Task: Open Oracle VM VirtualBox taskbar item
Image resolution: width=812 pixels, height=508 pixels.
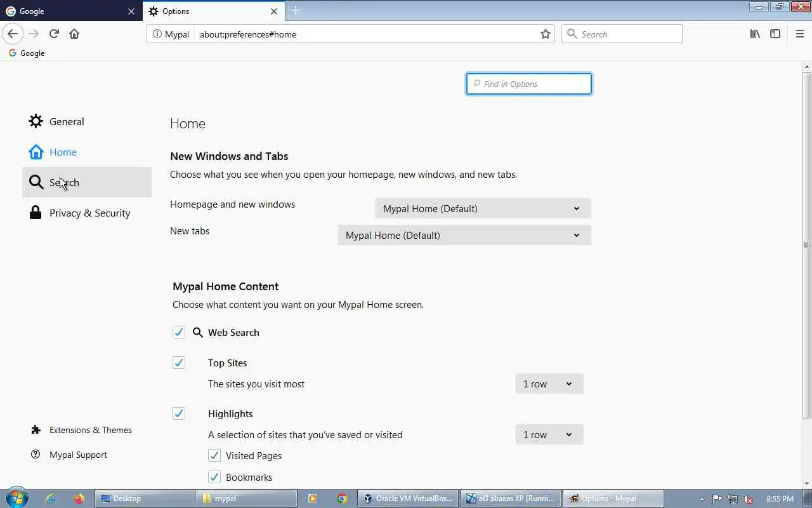Action: pos(409,498)
